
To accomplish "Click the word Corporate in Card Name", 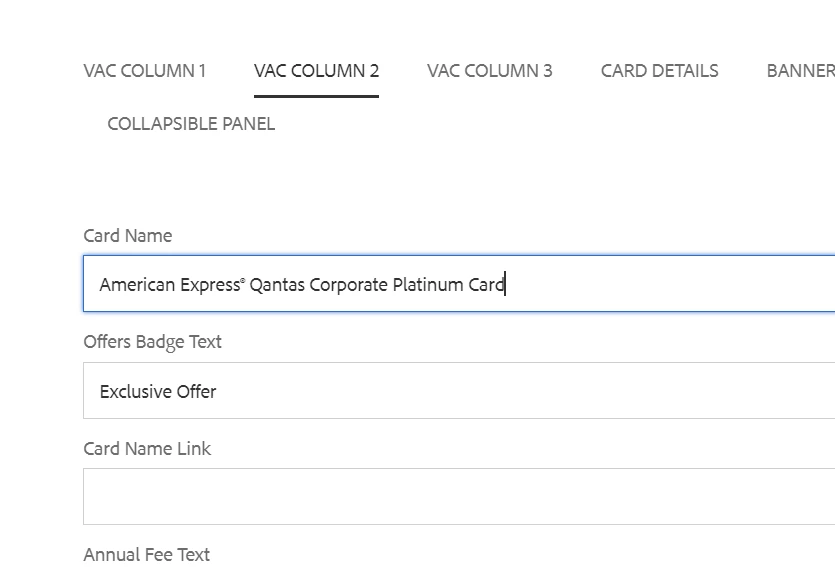I will tap(348, 285).
